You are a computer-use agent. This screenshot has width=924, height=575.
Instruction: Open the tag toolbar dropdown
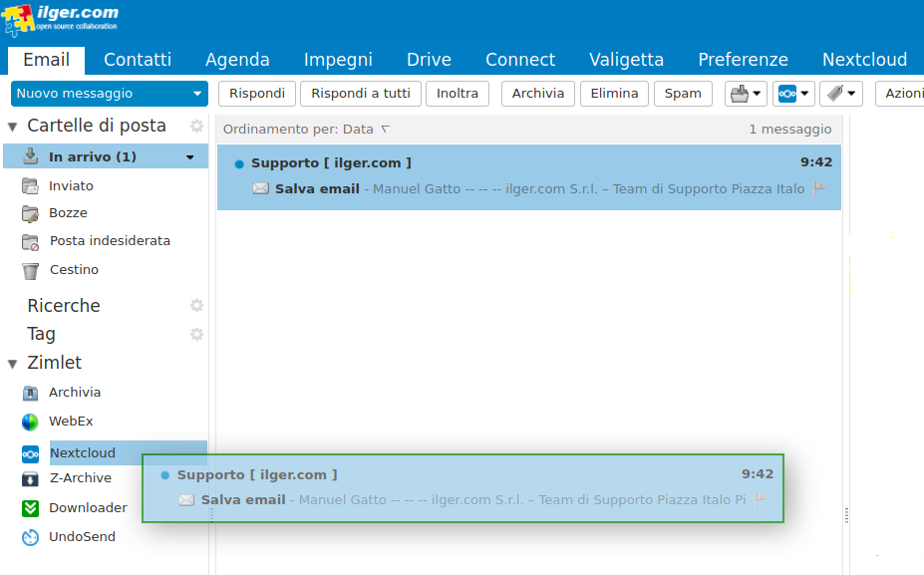841,94
